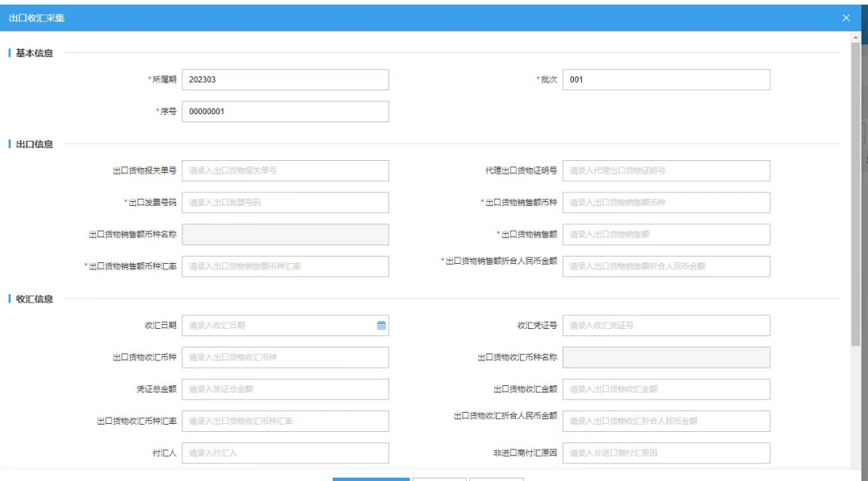Click the 出口信息 section heading
868x481 pixels.
pos(35,144)
